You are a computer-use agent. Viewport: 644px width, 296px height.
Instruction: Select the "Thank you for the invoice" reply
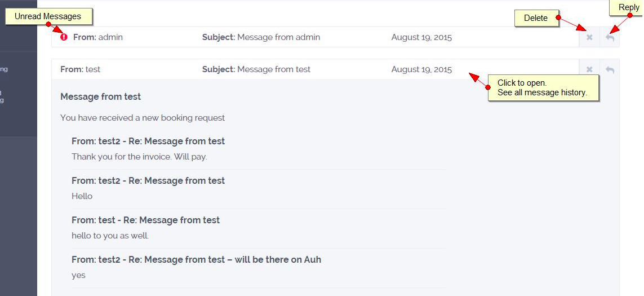pyautogui.click(x=139, y=157)
